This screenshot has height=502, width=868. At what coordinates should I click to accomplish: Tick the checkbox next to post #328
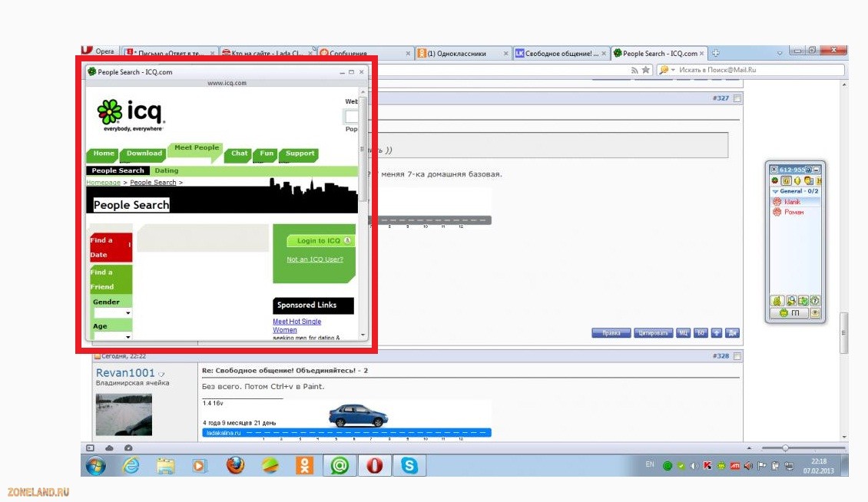coord(737,356)
